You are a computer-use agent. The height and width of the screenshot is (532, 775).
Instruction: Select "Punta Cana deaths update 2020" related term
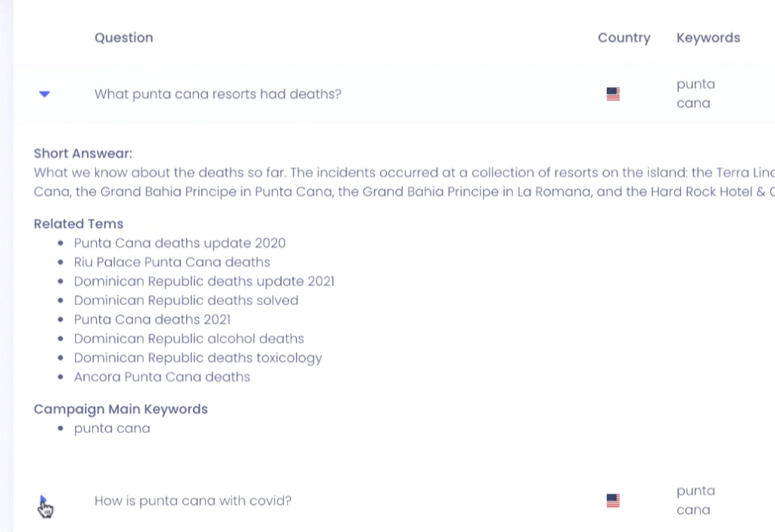(179, 243)
